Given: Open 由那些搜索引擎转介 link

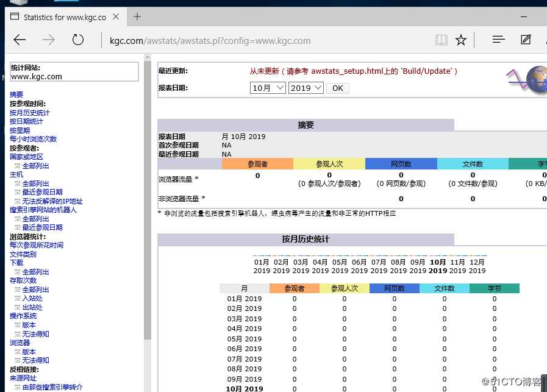Looking at the screenshot, I should (x=52, y=387).
